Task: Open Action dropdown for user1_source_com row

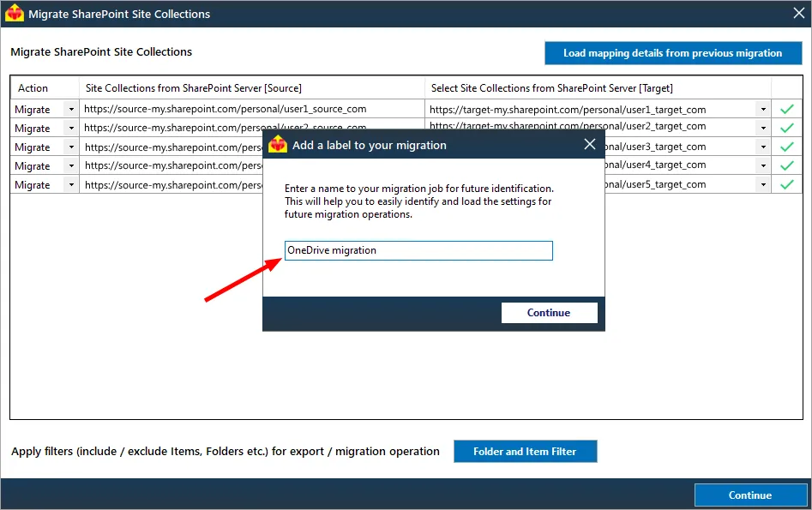Action: tap(71, 109)
